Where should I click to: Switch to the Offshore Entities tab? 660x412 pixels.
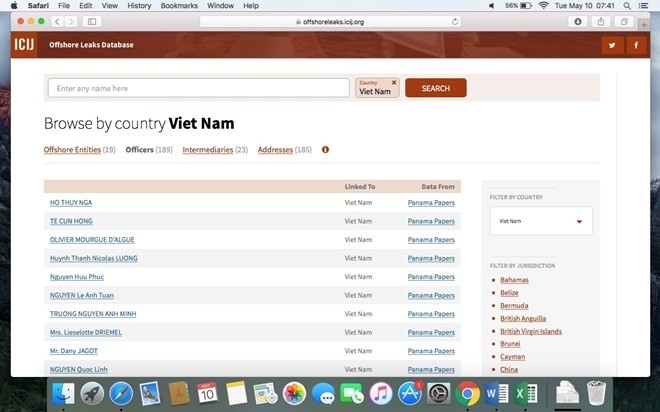point(72,150)
